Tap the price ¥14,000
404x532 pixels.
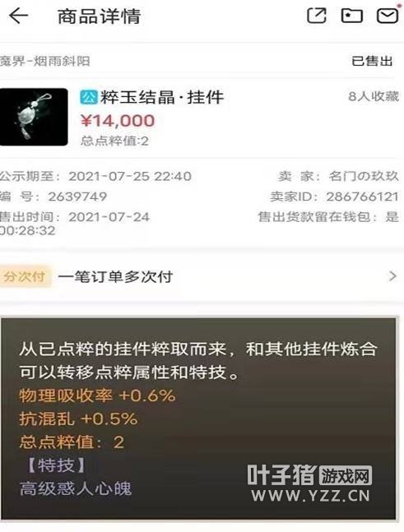[x=118, y=121]
